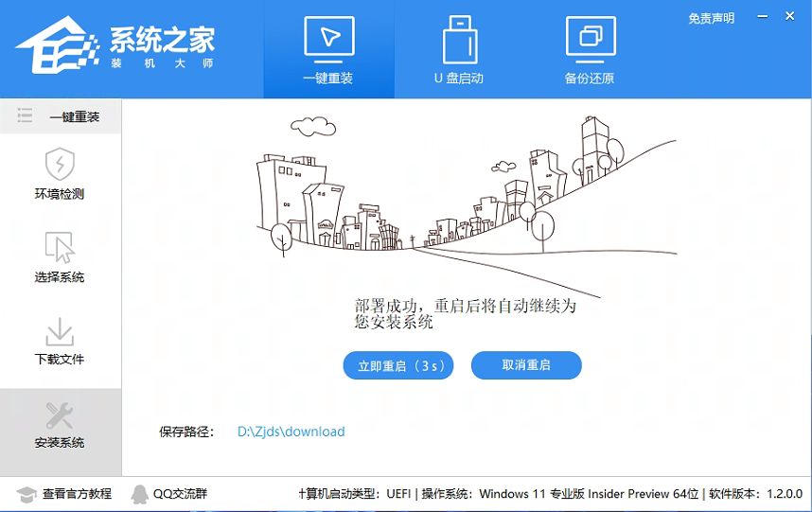
Task: Open the 免责声明 disclaimer link
Action: (711, 18)
